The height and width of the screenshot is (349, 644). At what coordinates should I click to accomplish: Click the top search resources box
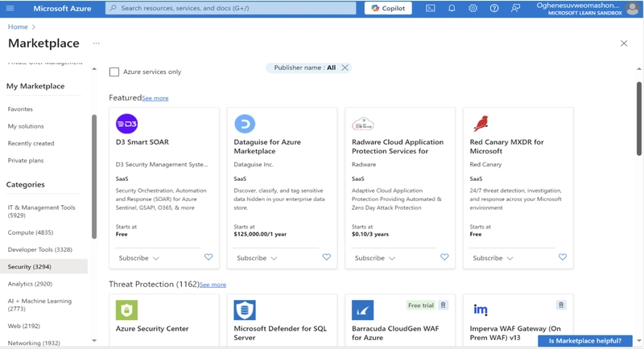pyautogui.click(x=231, y=8)
